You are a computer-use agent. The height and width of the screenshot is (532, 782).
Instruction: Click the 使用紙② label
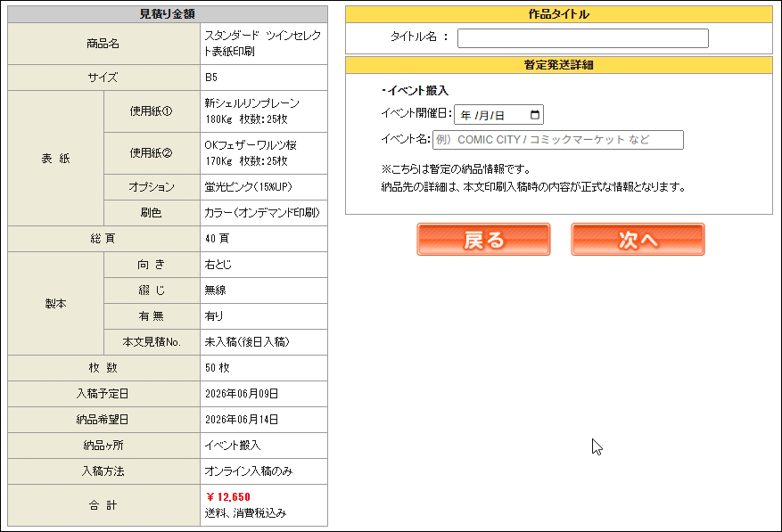152,153
